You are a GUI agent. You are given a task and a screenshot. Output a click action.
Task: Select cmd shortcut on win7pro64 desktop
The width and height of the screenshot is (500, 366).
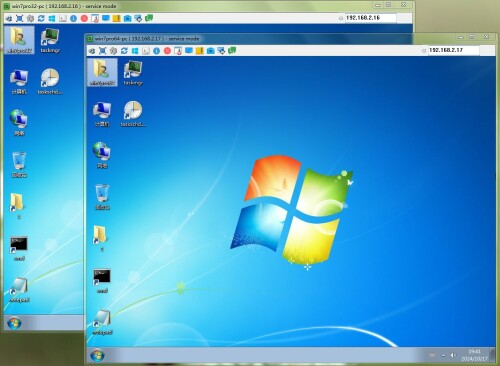pyautogui.click(x=102, y=281)
